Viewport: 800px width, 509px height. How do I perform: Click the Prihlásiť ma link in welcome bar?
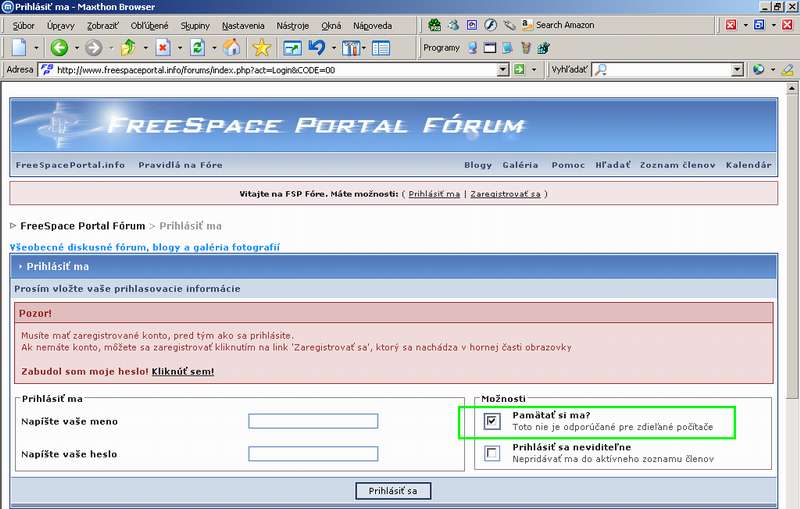434,194
